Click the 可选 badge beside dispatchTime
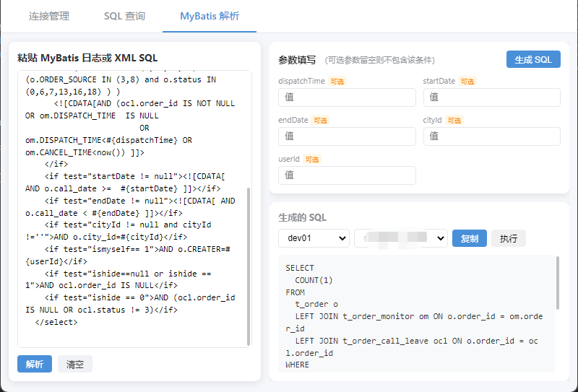 point(337,82)
